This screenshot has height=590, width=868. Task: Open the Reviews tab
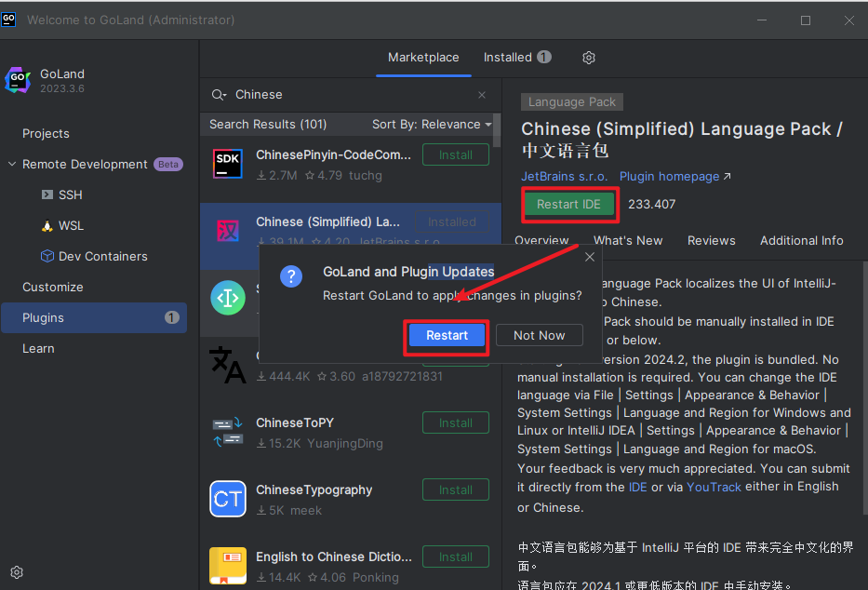click(712, 240)
